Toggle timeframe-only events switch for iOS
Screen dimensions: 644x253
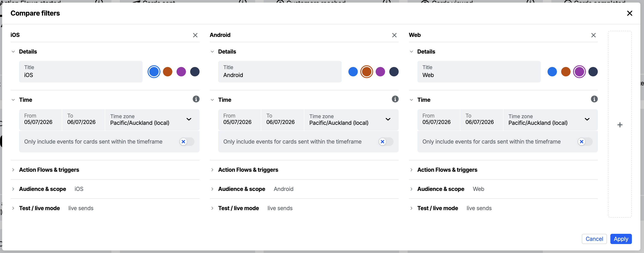187,142
